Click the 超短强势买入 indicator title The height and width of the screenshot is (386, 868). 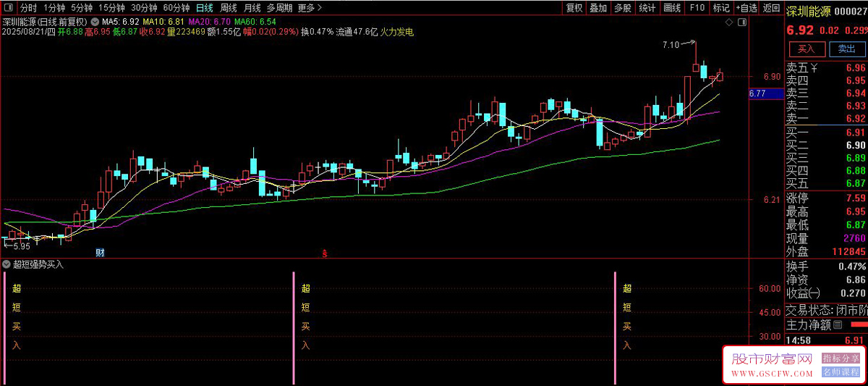tap(38, 264)
